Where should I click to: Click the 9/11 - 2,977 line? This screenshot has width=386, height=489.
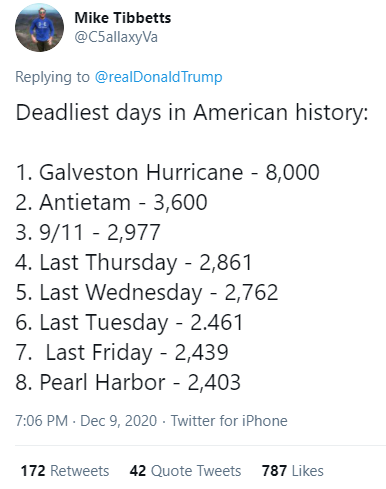[88, 232]
